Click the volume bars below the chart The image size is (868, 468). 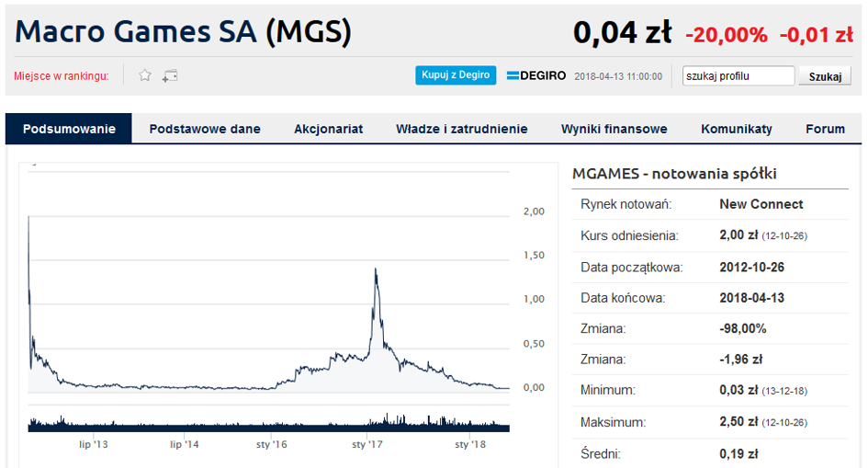(x=266, y=424)
